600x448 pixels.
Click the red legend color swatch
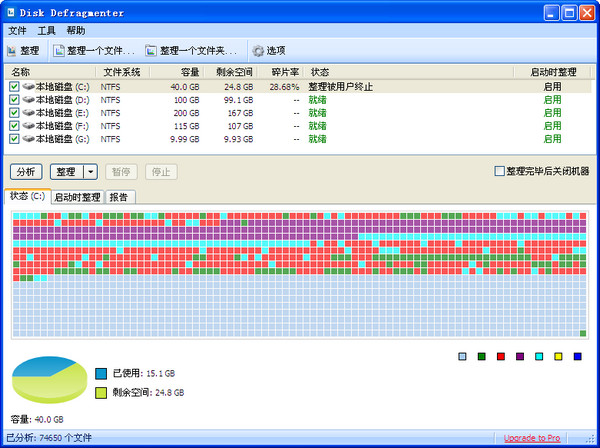(x=500, y=357)
